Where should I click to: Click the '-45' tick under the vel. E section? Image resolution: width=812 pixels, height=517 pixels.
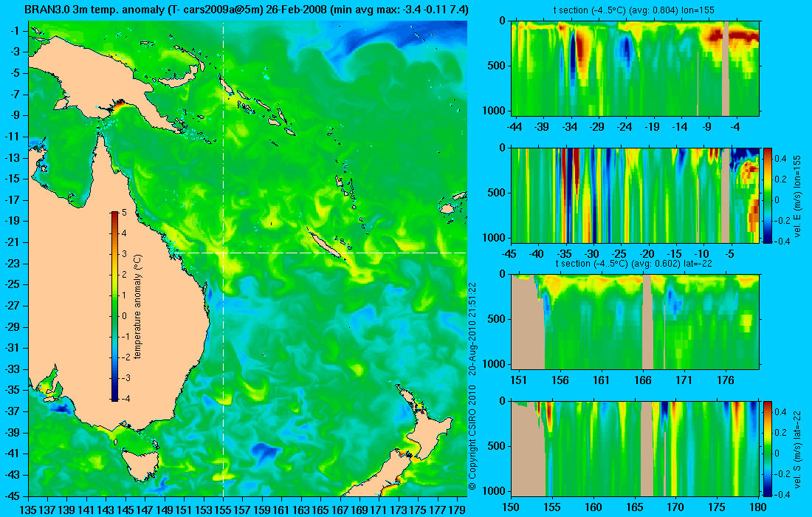pos(509,254)
